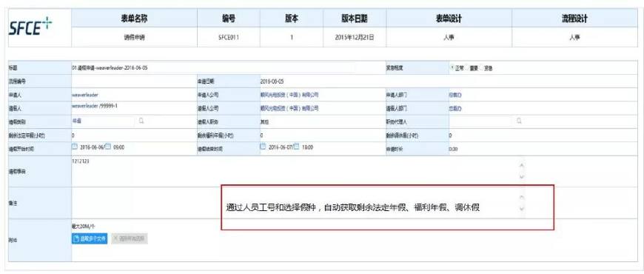Click the 申请时长 value 0.00
644x274 pixels.
(453, 149)
